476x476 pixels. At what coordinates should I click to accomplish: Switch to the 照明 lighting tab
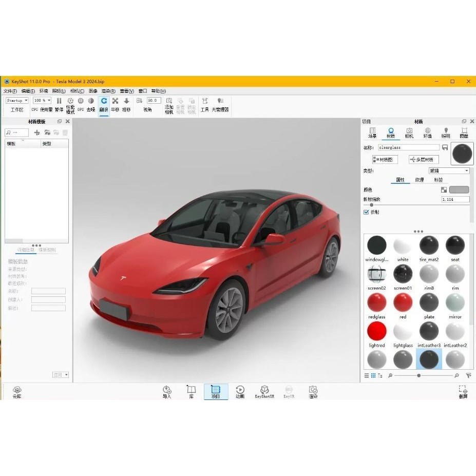click(446, 133)
